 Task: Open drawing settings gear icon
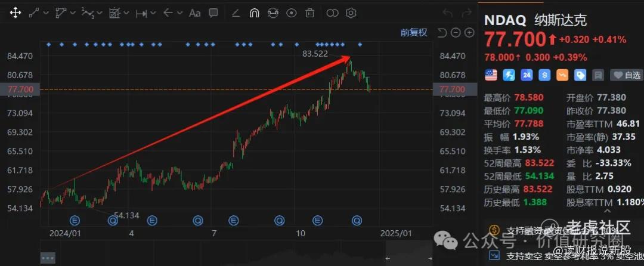[351, 13]
